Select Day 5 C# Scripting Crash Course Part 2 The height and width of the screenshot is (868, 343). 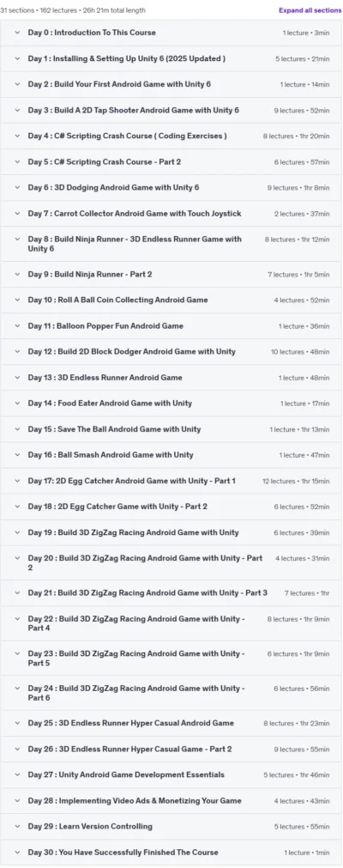(171, 162)
